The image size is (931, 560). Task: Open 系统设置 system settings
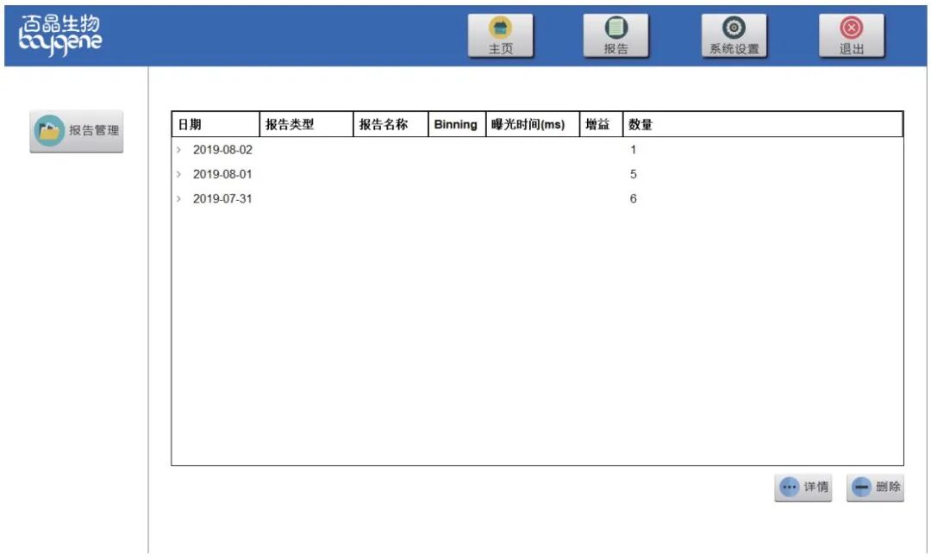[x=734, y=35]
